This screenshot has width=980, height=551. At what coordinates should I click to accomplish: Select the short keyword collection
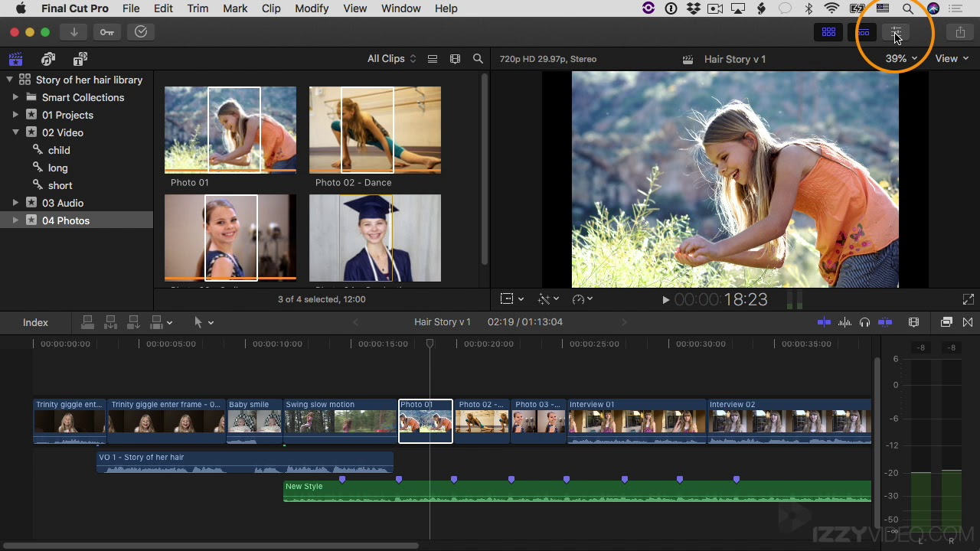pyautogui.click(x=60, y=185)
